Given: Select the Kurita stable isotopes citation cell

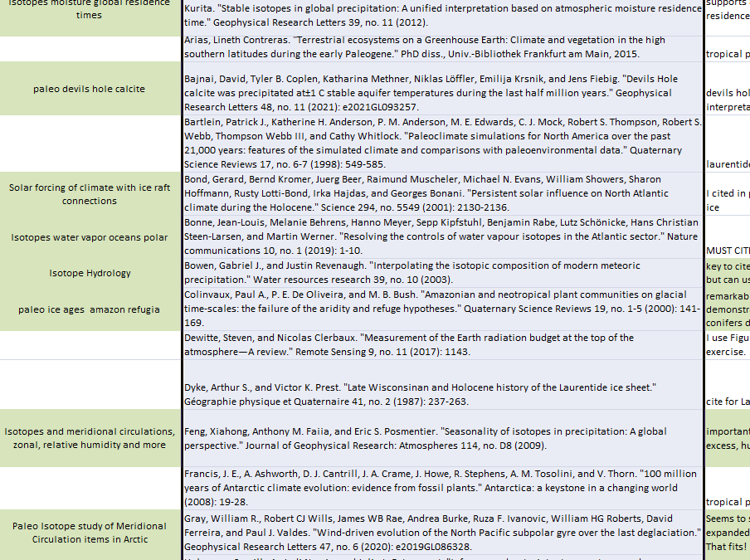Looking at the screenshot, I should [x=442, y=17].
